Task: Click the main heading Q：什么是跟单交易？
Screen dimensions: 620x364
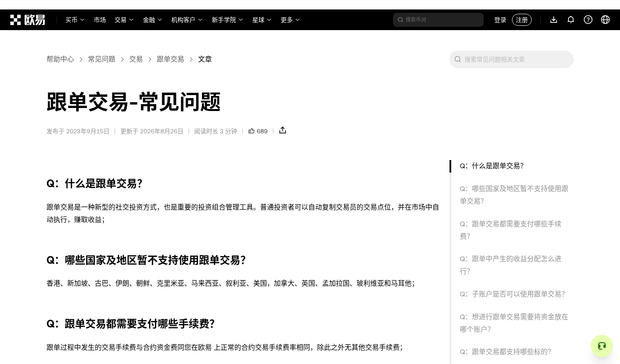Action: coord(95,184)
